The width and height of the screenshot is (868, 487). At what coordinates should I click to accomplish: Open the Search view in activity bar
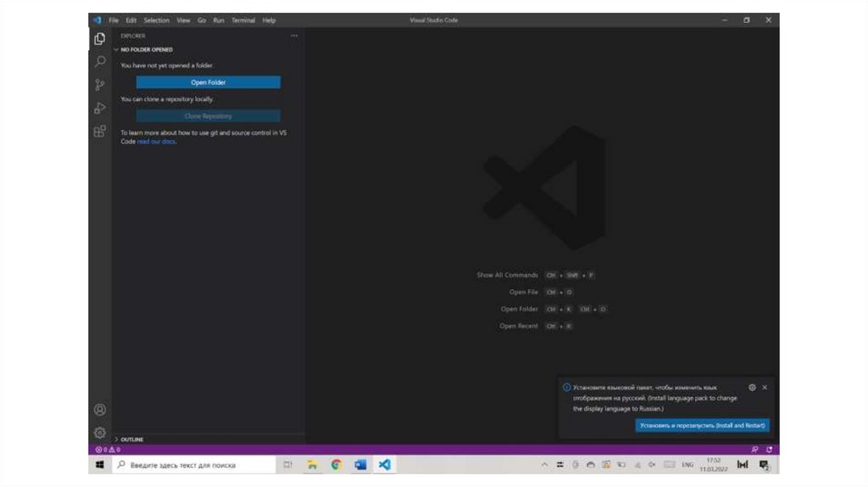tap(100, 61)
